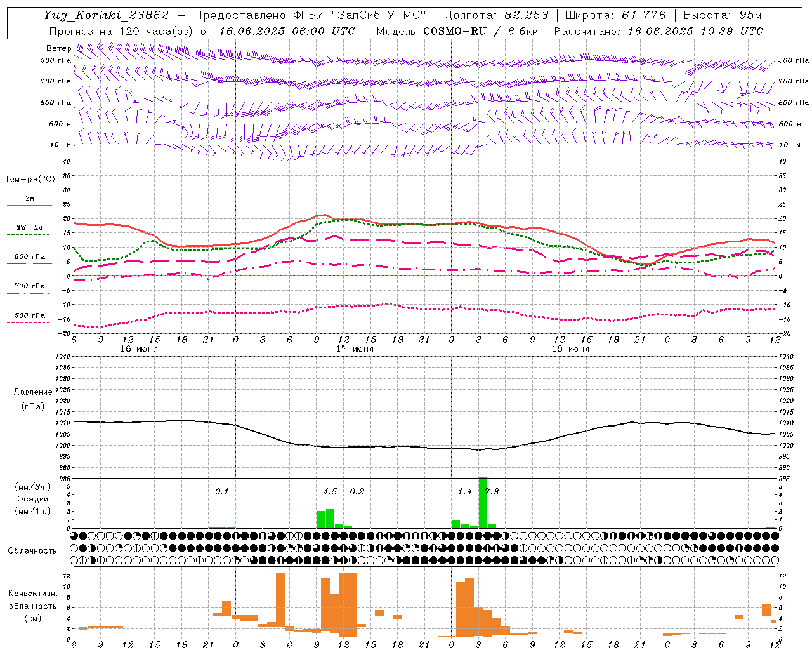Click the tallest green precipitation bar
This screenshot has width=812, height=650.
(x=483, y=503)
